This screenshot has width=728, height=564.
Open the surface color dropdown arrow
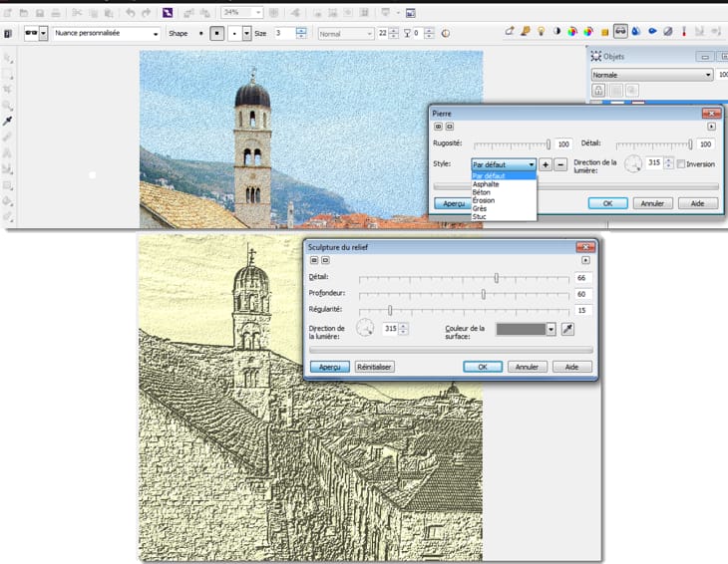550,329
